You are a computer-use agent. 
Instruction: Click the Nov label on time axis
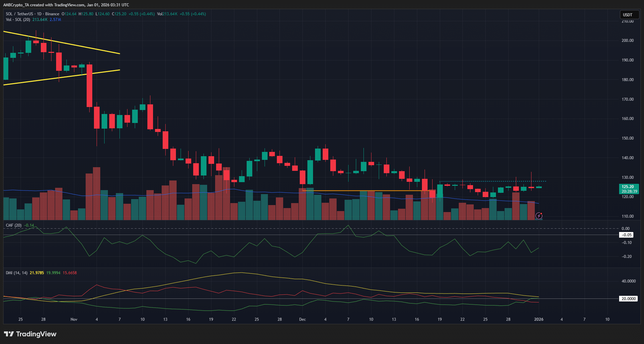click(74, 319)
